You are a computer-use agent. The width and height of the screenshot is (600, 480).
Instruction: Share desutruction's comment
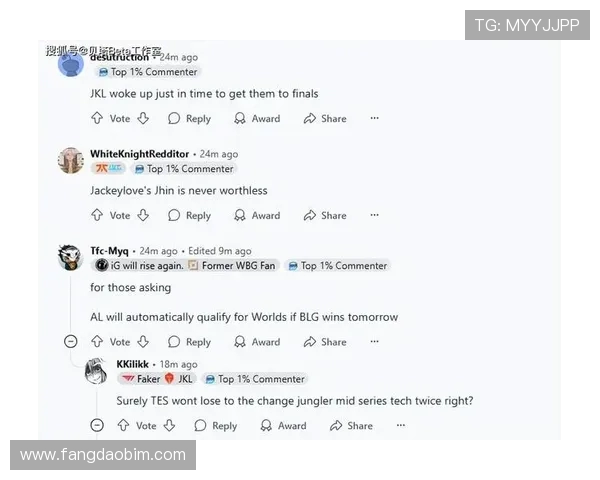pyautogui.click(x=325, y=118)
